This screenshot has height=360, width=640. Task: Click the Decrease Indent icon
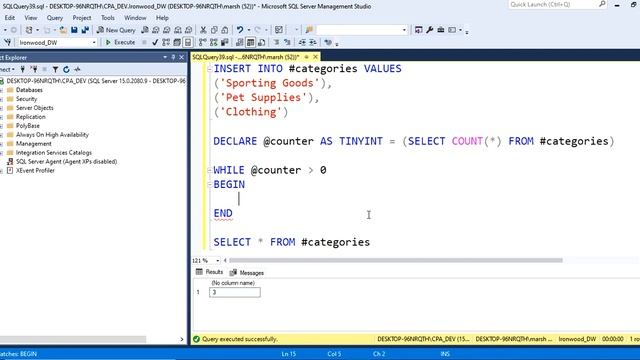(x=302, y=42)
